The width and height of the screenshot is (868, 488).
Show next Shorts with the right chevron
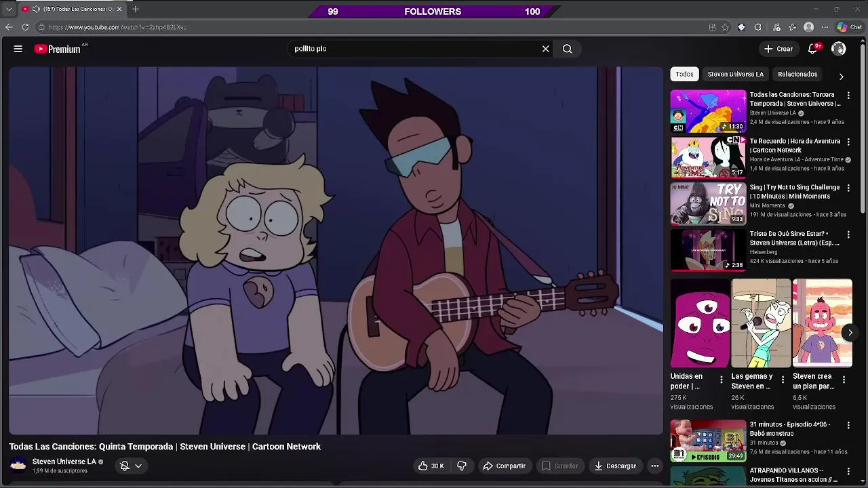tap(850, 332)
